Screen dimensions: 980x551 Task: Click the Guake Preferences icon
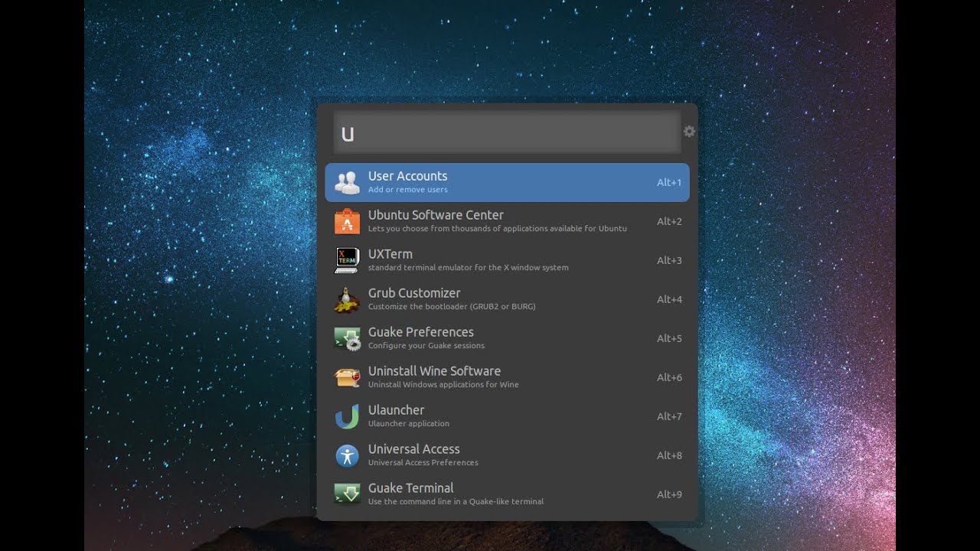pos(347,338)
